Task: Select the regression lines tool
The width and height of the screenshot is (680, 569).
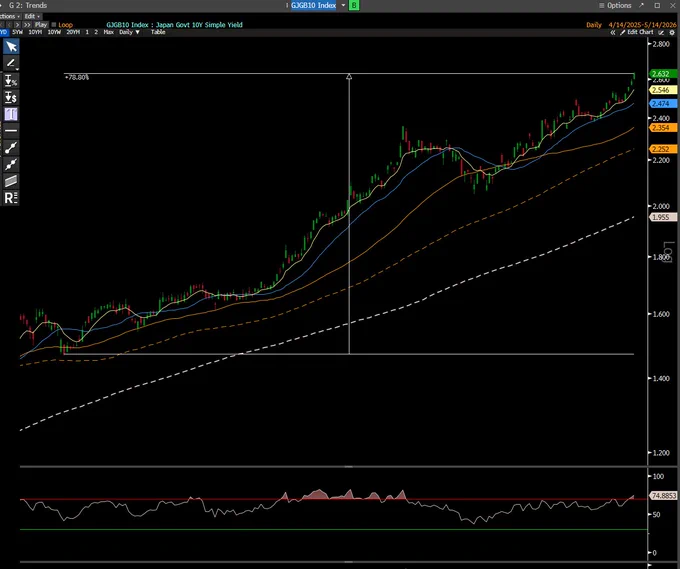Action: tap(11, 198)
